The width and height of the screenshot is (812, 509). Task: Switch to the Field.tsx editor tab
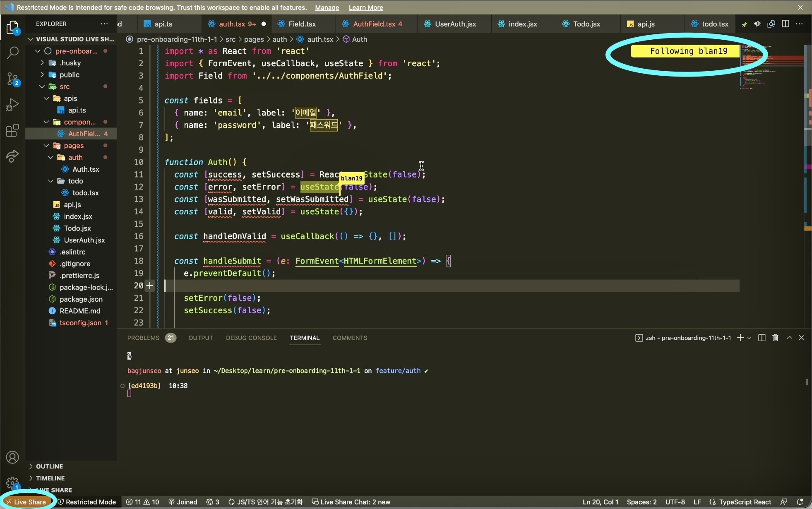[302, 24]
